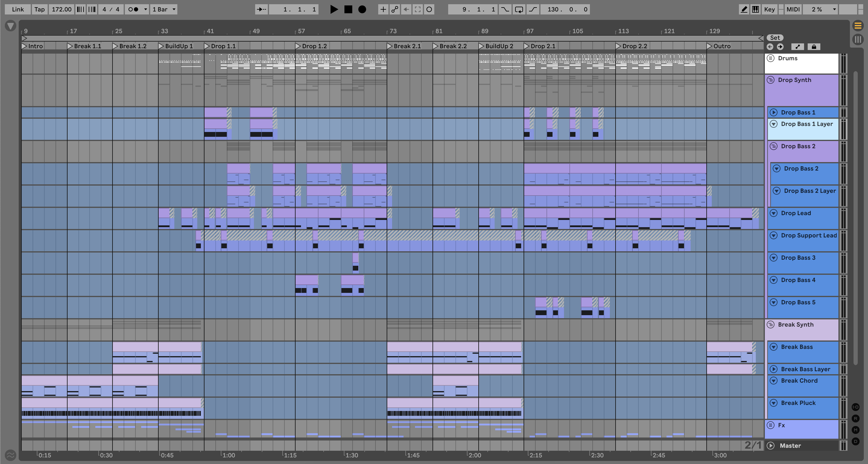This screenshot has height=464, width=868.
Task: Toggle the Loop switch
Action: click(519, 9)
